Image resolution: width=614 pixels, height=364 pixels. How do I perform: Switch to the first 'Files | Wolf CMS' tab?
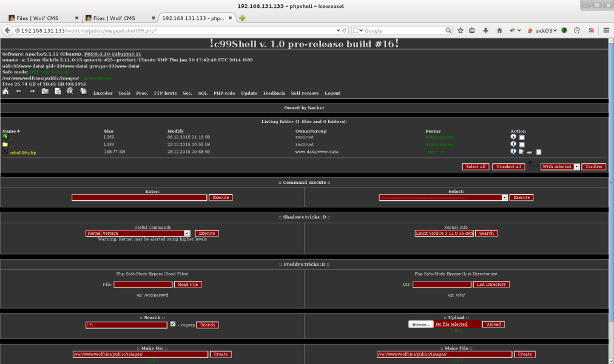click(x=43, y=18)
